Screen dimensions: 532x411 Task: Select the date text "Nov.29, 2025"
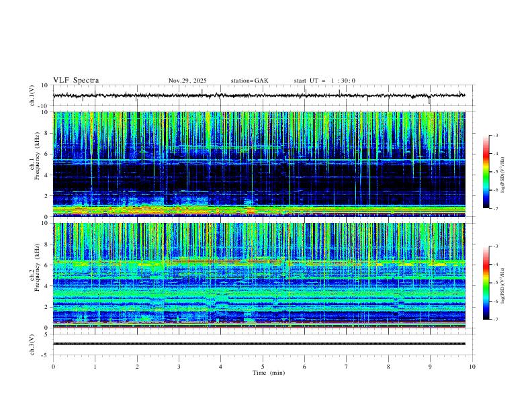coord(187,81)
